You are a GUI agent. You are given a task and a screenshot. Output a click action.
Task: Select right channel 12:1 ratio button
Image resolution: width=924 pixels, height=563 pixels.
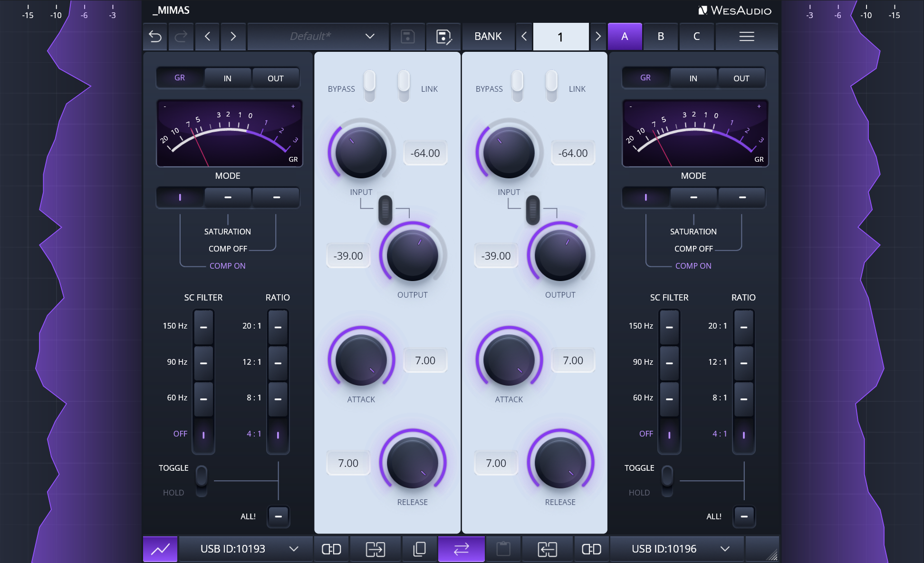point(744,363)
